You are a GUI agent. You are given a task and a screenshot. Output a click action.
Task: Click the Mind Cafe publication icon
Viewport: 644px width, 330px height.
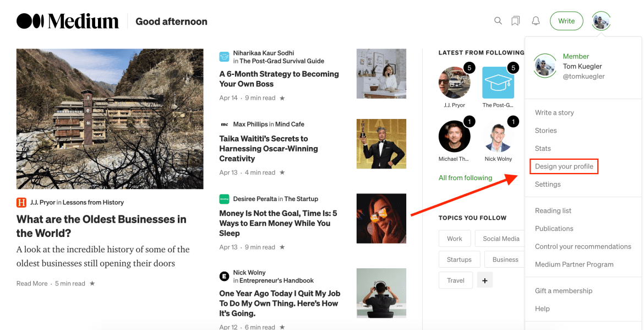[x=224, y=124]
